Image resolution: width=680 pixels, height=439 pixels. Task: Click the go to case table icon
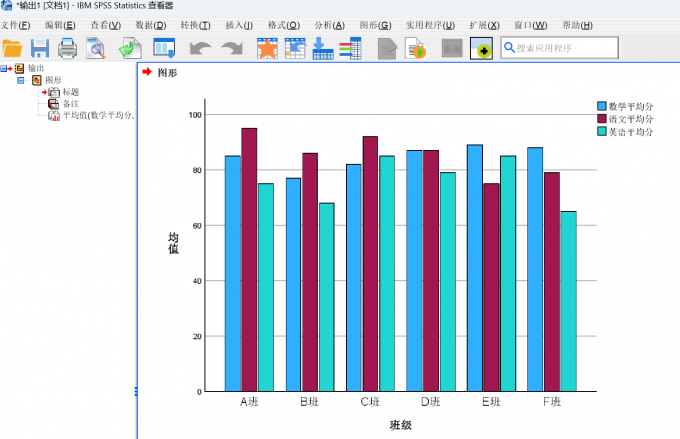[295, 48]
